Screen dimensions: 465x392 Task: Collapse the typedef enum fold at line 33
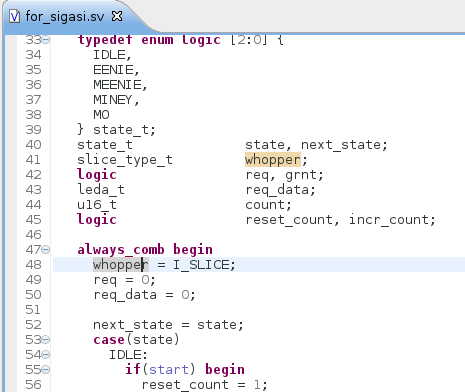coord(46,40)
